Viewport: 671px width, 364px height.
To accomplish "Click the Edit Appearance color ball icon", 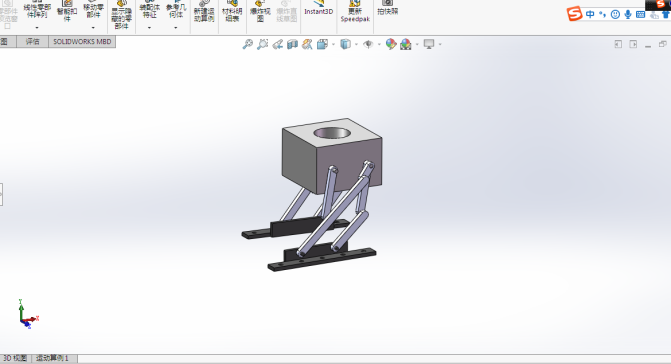I will (x=391, y=44).
